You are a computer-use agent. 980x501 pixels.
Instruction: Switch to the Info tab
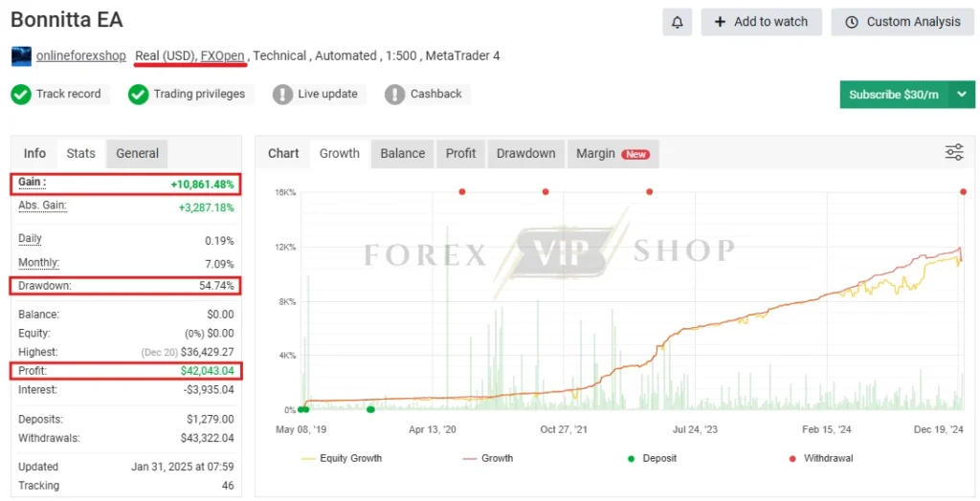coord(34,153)
